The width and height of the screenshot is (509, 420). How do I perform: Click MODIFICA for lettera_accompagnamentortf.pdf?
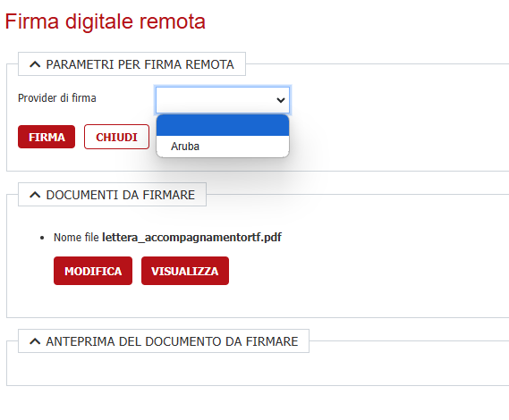(x=93, y=271)
